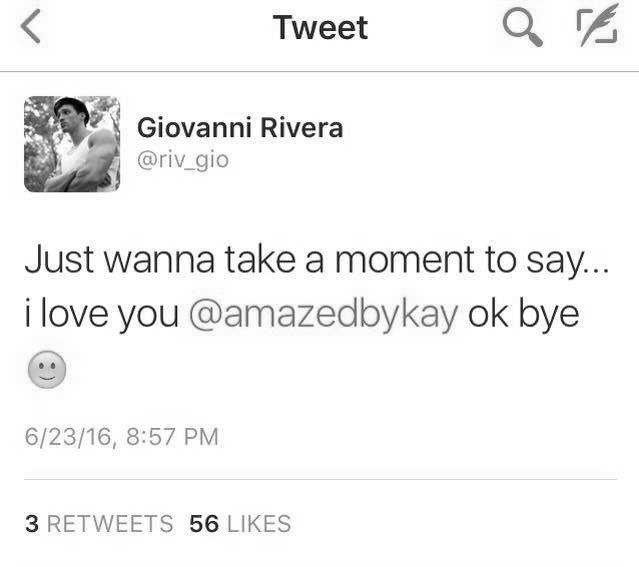639x567 pixels.
Task: Open the @riv_gio handle
Action: tap(183, 160)
